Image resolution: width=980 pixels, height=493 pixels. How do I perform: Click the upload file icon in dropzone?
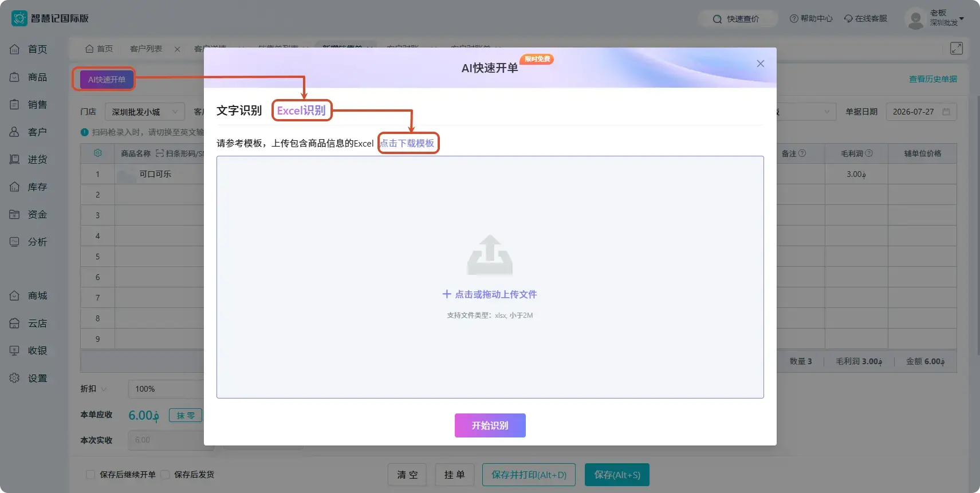490,255
